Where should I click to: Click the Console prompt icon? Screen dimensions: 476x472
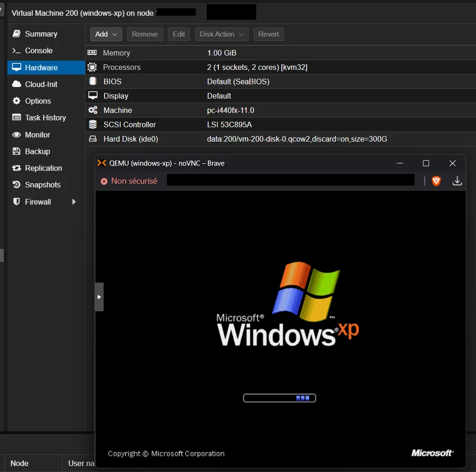(16, 50)
